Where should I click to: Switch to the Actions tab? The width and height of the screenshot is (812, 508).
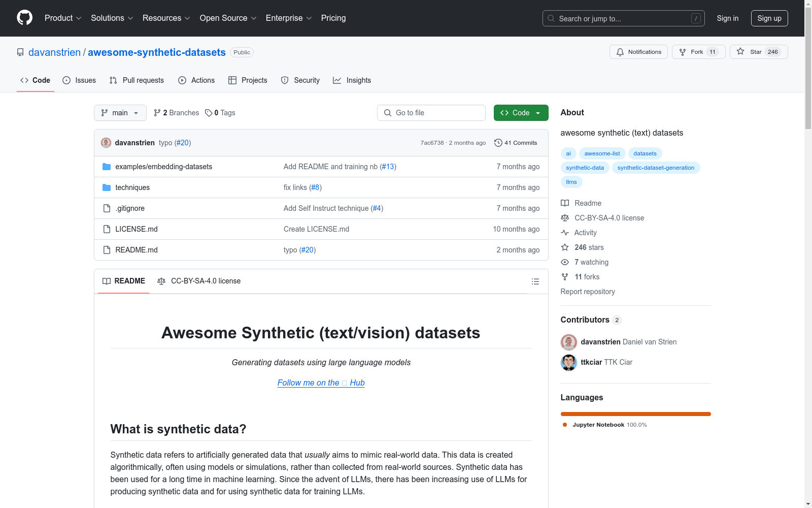[x=196, y=80]
